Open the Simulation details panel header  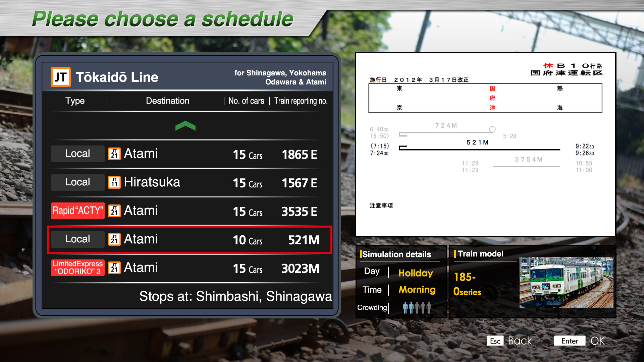397,254
